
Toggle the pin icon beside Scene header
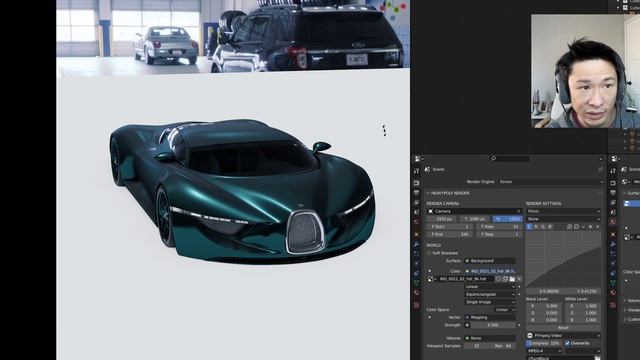point(600,169)
